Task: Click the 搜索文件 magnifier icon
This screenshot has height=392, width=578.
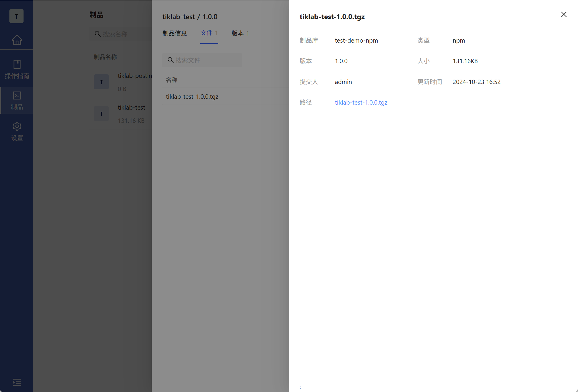Action: click(170, 60)
